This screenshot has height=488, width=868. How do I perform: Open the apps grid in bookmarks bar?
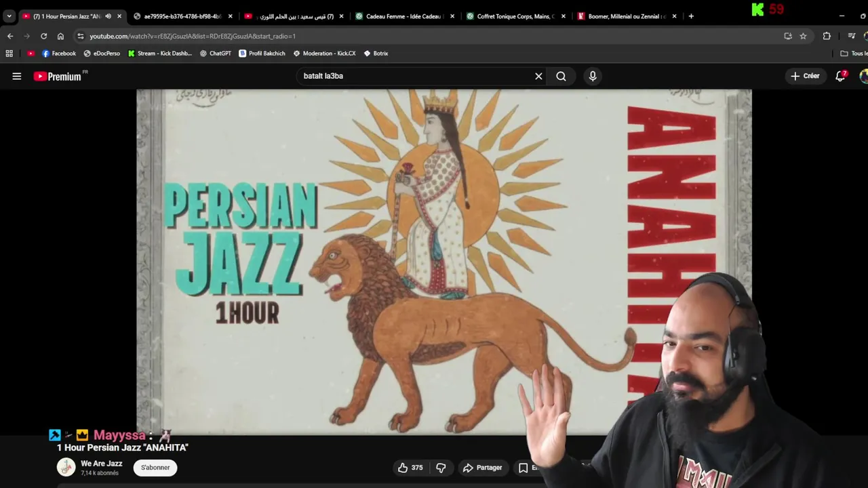(x=9, y=53)
